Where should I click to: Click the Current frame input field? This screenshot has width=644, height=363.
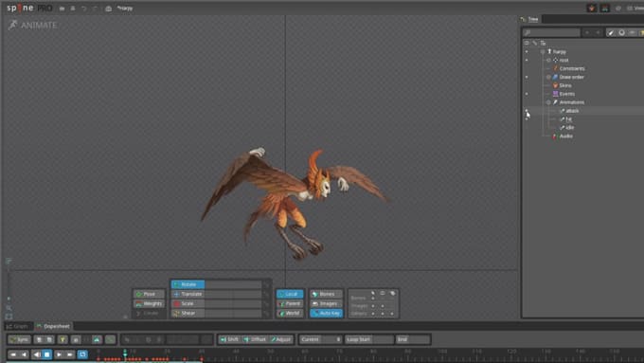(321, 339)
